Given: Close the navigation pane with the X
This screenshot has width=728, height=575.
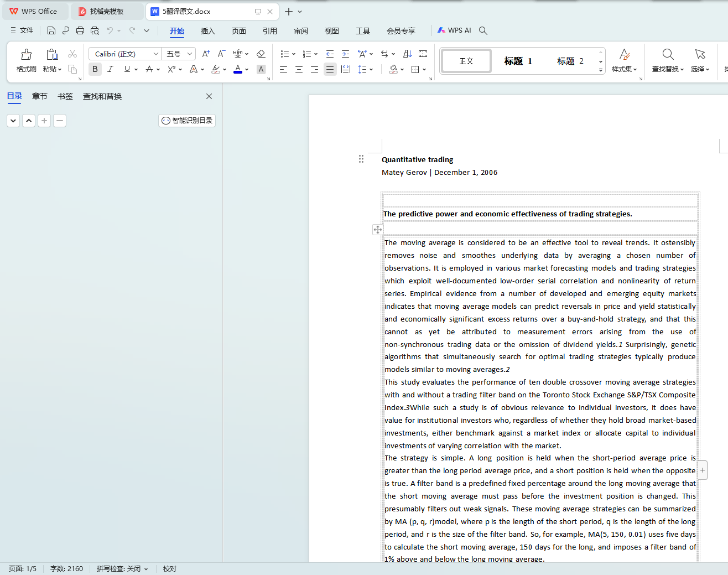Looking at the screenshot, I should click(209, 96).
